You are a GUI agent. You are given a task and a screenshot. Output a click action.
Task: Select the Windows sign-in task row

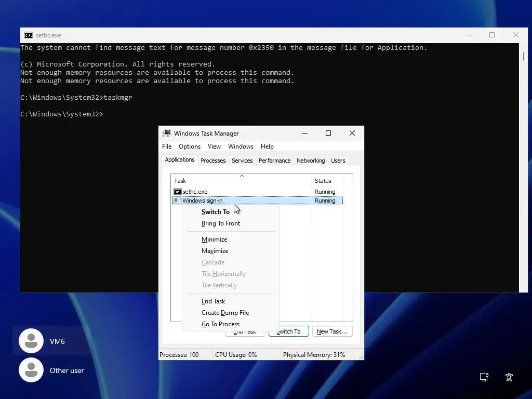point(258,201)
